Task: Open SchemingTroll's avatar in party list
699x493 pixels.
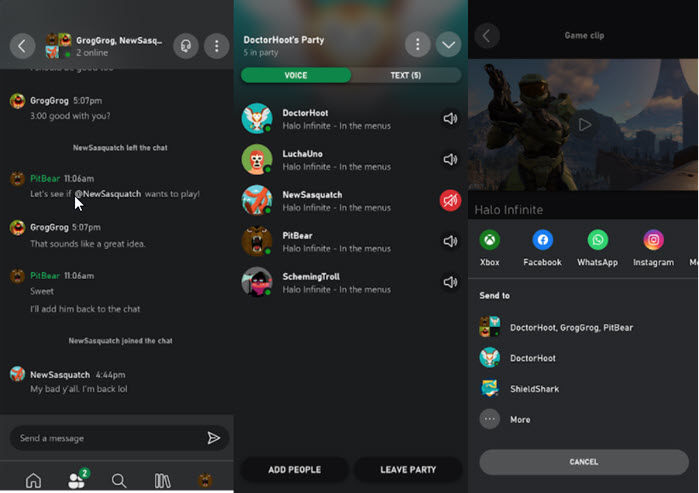Action: click(x=257, y=282)
